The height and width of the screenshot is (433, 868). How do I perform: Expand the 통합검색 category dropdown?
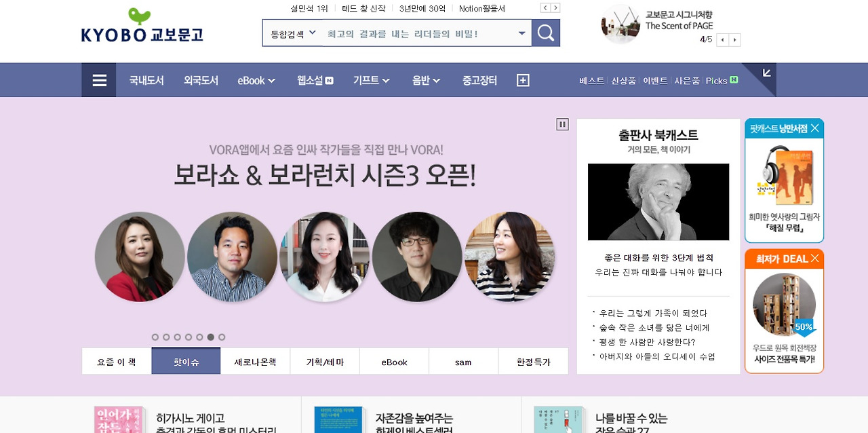click(x=293, y=33)
